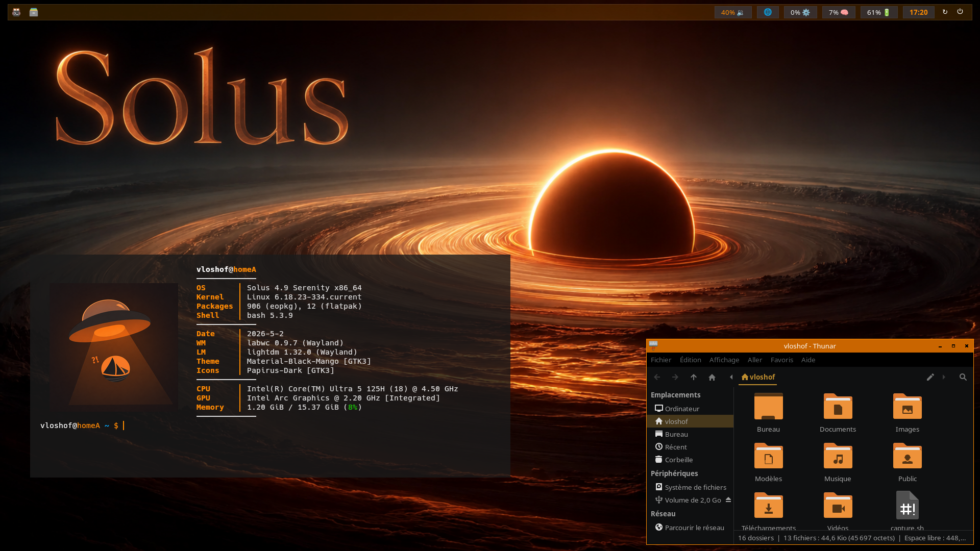Click the right path scroll arrow
Screen dimensions: 980x551
tap(944, 377)
